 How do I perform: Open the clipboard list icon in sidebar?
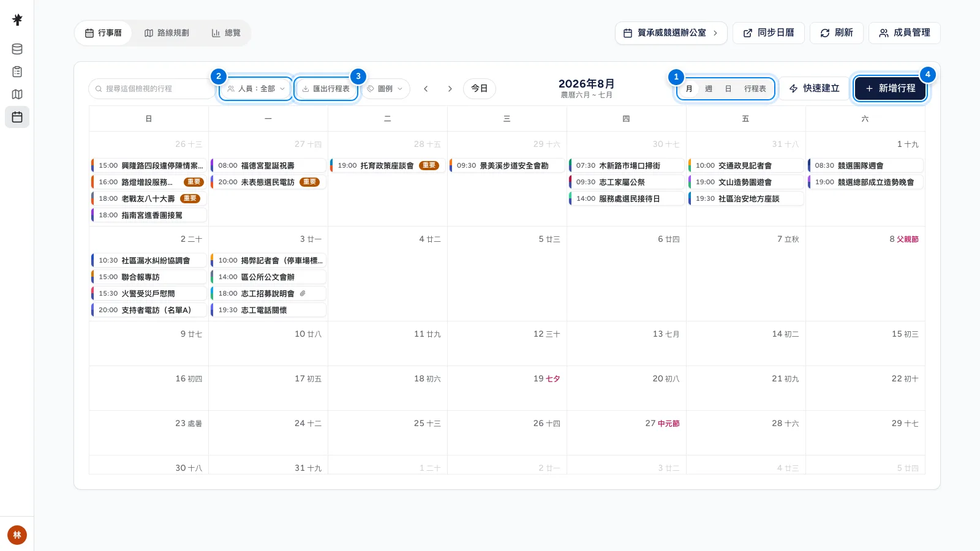(17, 72)
